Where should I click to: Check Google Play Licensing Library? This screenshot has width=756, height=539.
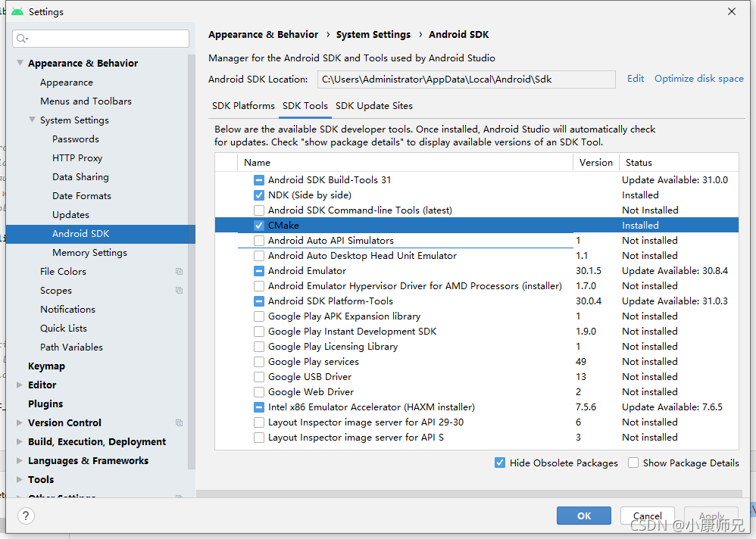point(259,346)
